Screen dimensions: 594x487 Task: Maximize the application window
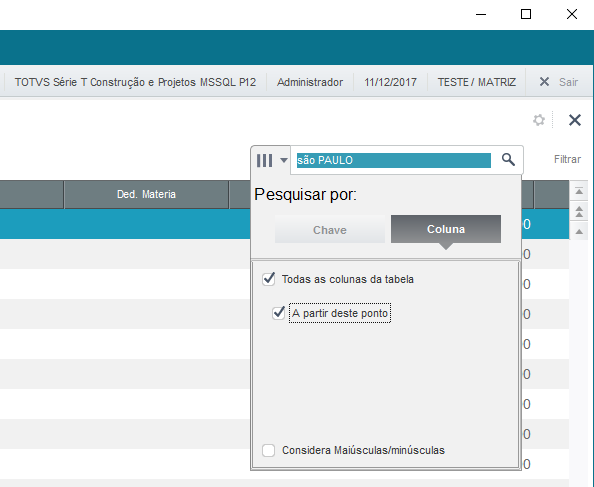[x=526, y=14]
